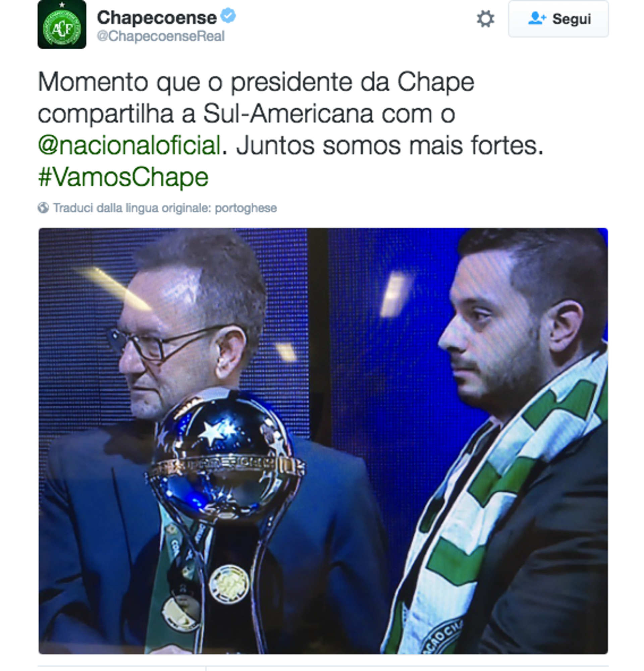
Task: Open the @nacionaloficial mention
Action: (129, 145)
